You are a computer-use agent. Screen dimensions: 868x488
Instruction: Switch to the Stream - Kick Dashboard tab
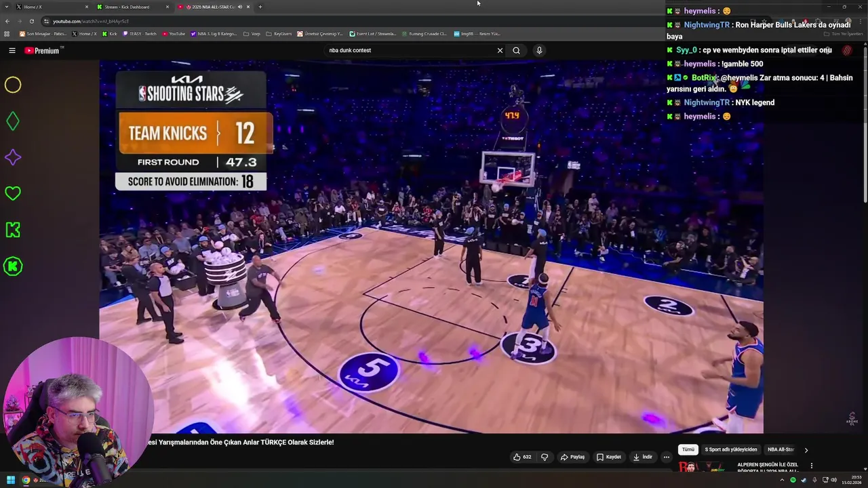(x=132, y=7)
